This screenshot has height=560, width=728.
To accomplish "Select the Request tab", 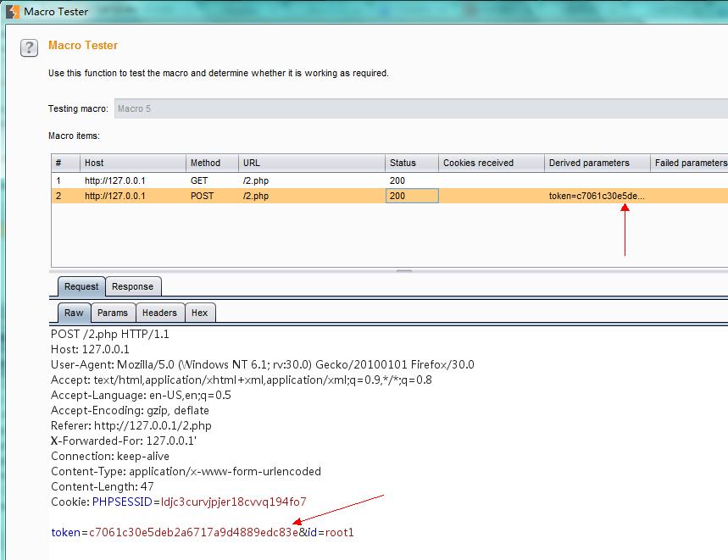I will 81,286.
